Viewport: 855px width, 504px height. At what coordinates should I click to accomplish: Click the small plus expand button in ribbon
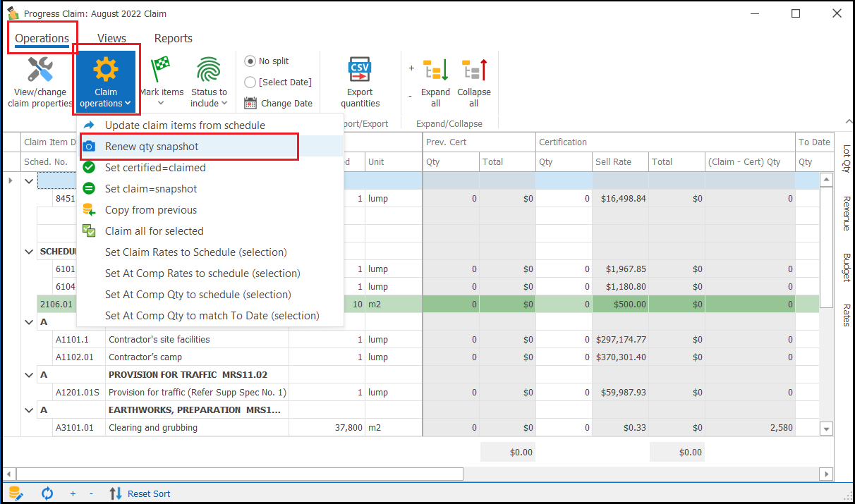[x=411, y=68]
